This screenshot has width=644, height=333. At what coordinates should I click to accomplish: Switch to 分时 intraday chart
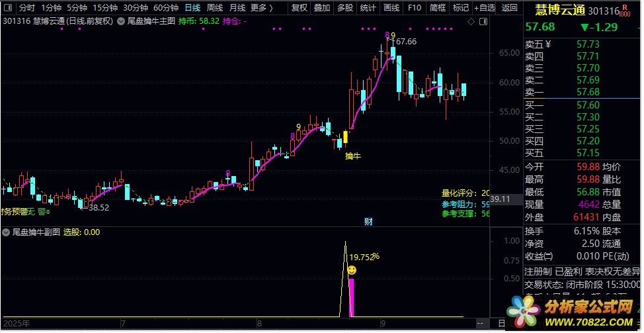27,8
